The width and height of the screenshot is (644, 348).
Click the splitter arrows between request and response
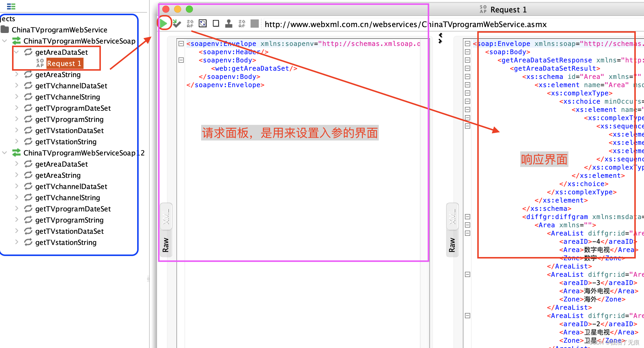point(440,38)
